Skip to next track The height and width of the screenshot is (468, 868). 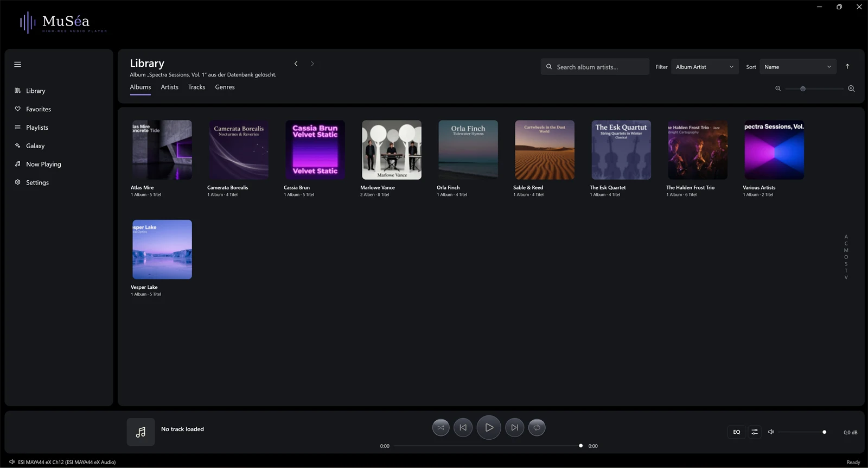click(514, 427)
